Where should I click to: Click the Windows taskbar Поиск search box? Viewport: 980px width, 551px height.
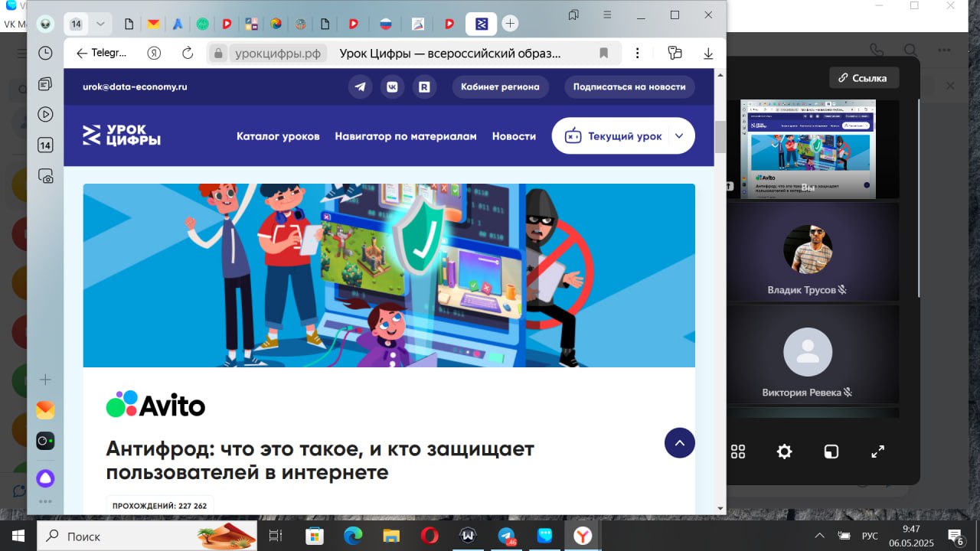point(147,536)
